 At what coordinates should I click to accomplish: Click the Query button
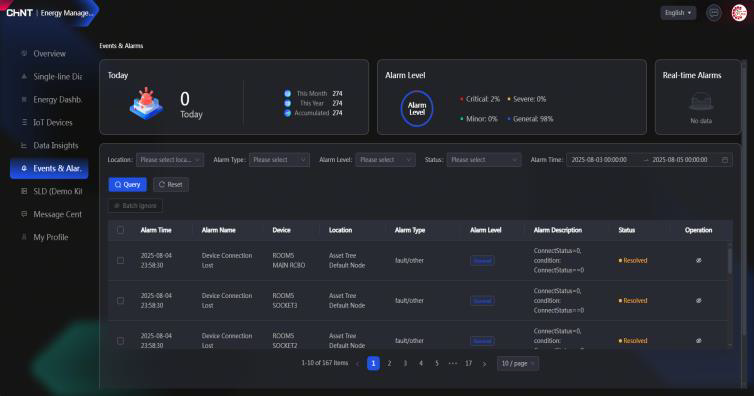(x=127, y=185)
